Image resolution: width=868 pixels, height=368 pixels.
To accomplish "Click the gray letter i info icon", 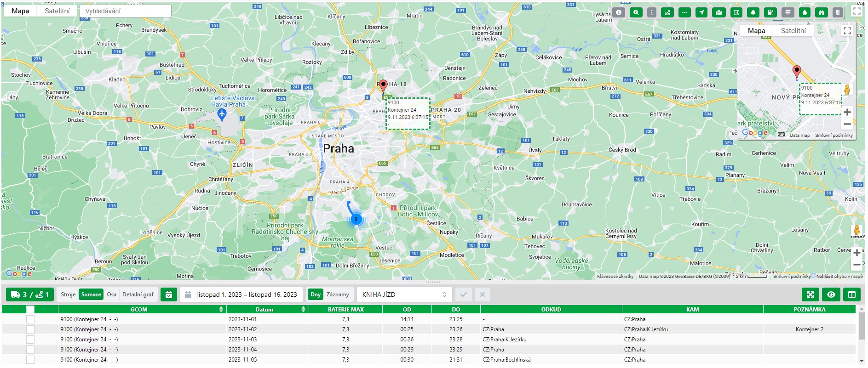I will coord(651,12).
